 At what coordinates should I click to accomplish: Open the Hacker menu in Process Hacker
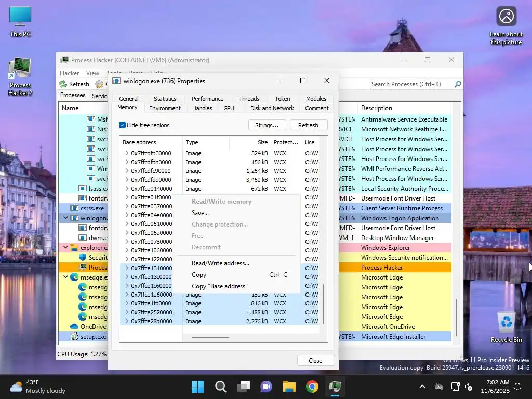(69, 73)
